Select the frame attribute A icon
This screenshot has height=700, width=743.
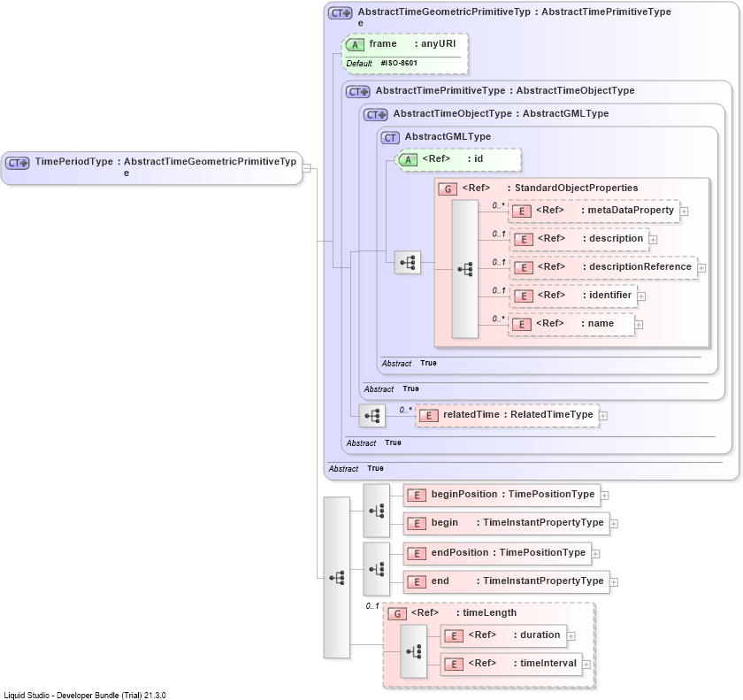pyautogui.click(x=355, y=45)
